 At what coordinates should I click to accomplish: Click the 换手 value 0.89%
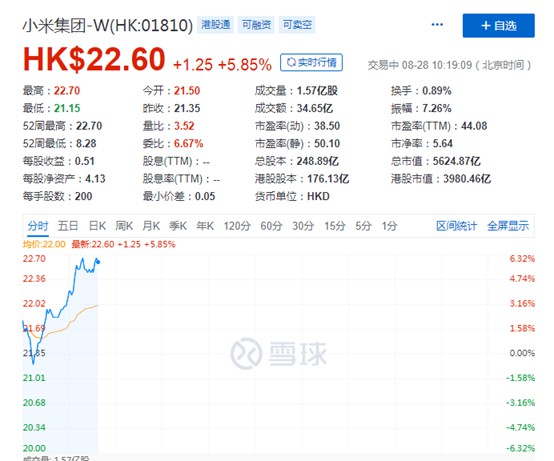(437, 91)
